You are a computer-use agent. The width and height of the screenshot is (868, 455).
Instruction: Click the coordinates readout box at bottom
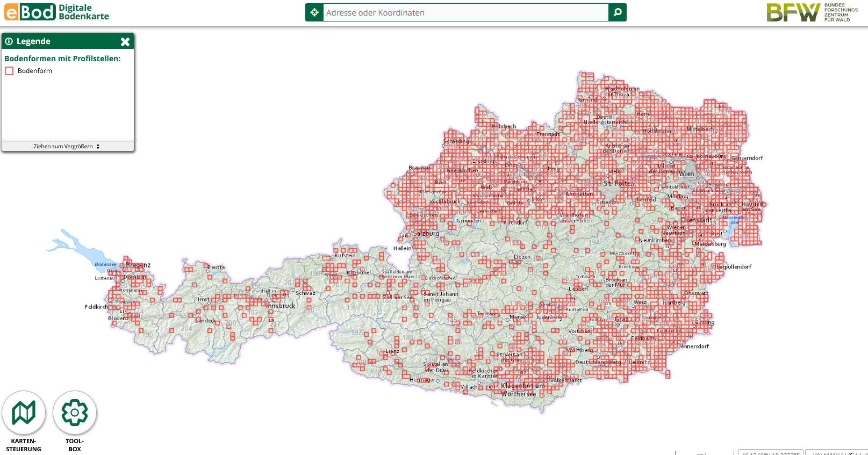pyautogui.click(x=770, y=452)
